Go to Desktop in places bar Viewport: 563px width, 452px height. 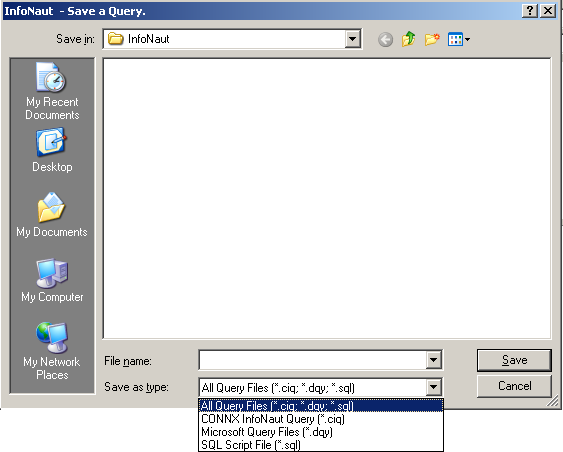(52, 150)
